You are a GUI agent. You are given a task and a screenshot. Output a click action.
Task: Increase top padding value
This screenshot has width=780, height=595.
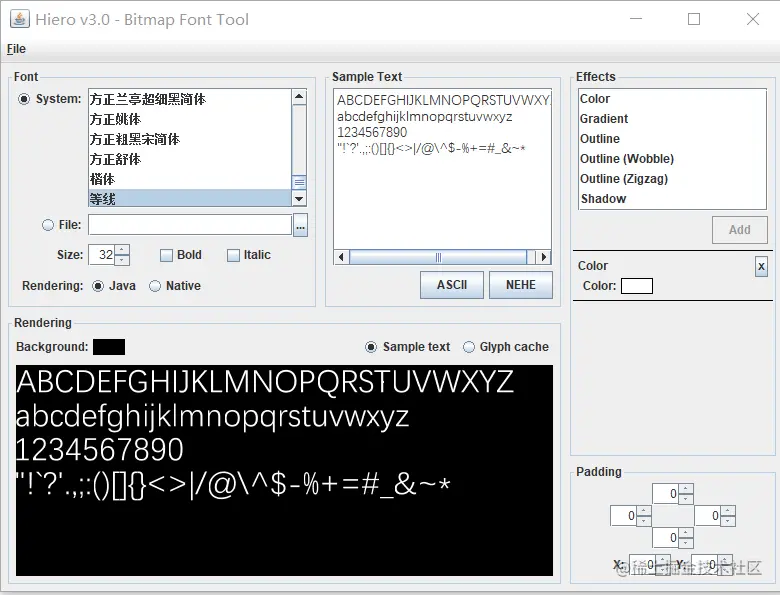[685, 490]
